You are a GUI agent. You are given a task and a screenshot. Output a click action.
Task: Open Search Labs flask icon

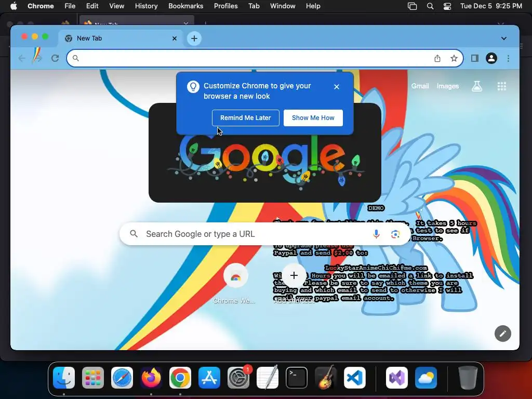coord(477,86)
